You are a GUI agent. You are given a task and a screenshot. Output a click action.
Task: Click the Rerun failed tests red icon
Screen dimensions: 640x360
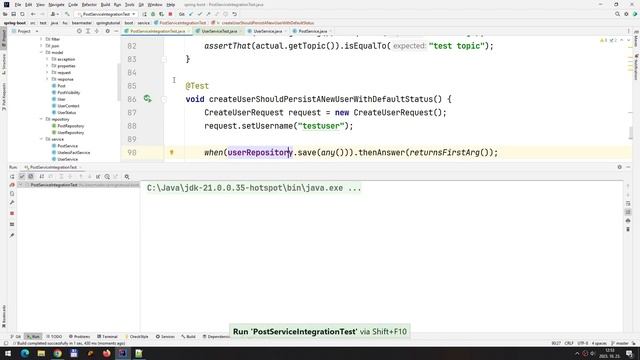(12, 185)
